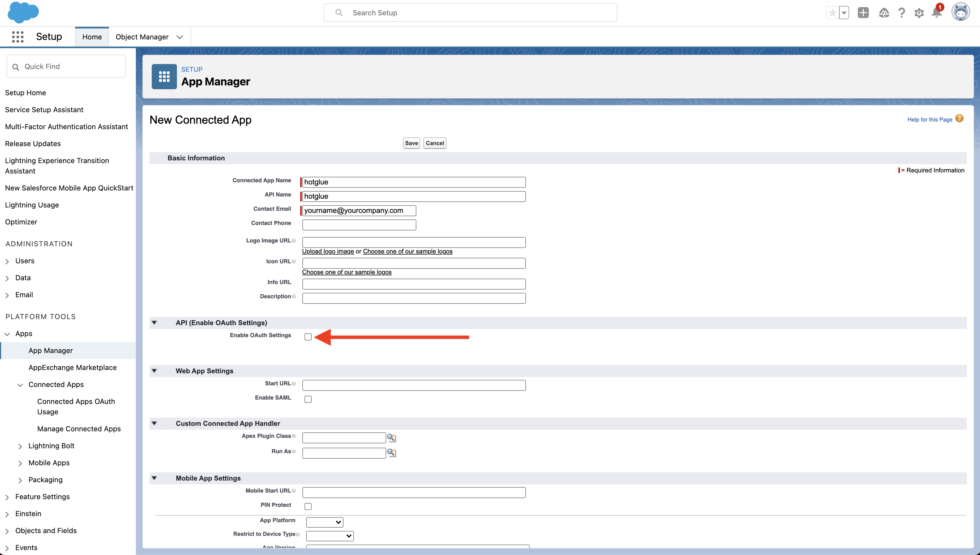The height and width of the screenshot is (555, 980).
Task: Open Run As lookup icon
Action: pos(391,452)
